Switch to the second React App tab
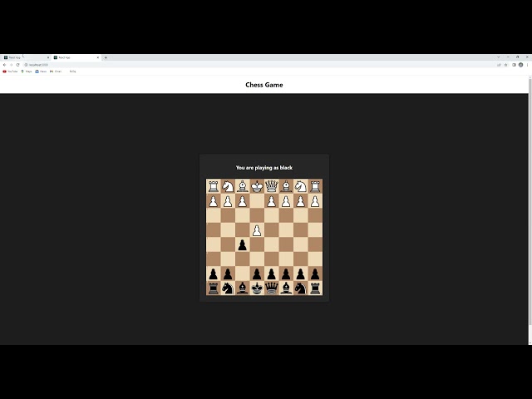The height and width of the screenshot is (399, 532). [x=76, y=57]
